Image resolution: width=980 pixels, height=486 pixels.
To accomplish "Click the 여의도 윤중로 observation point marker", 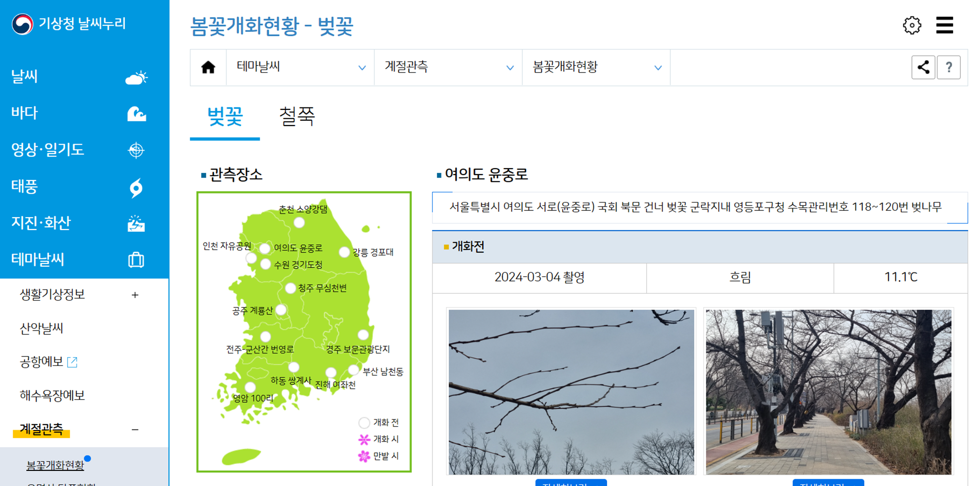I will click(265, 249).
